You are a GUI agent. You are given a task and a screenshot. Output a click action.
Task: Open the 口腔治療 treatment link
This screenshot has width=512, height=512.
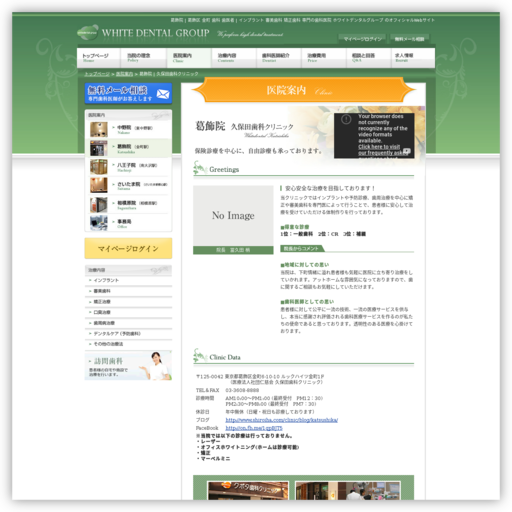click(128, 312)
